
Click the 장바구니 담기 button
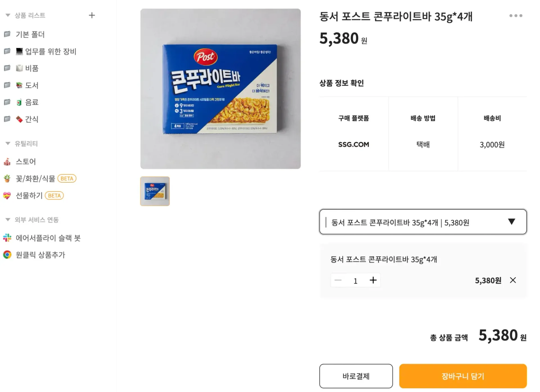point(462,376)
